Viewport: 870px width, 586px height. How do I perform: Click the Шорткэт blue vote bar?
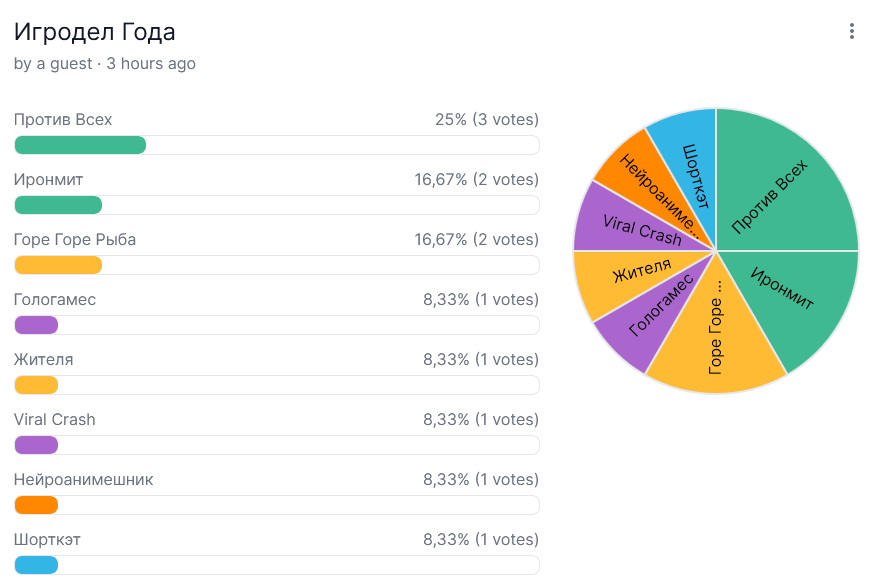[x=36, y=565]
